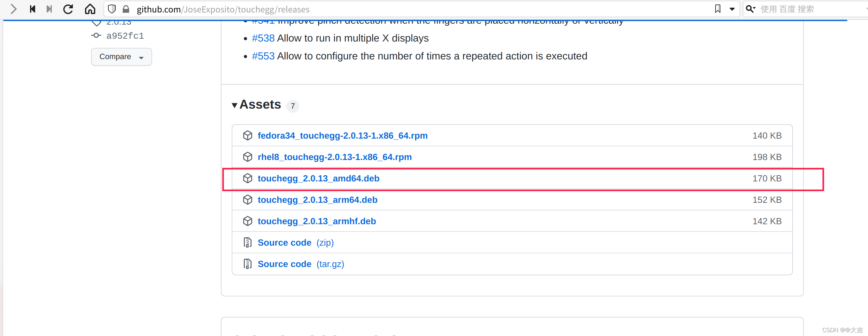Click the commit icon beside a952fc1
This screenshot has width=868, height=336.
pos(96,35)
